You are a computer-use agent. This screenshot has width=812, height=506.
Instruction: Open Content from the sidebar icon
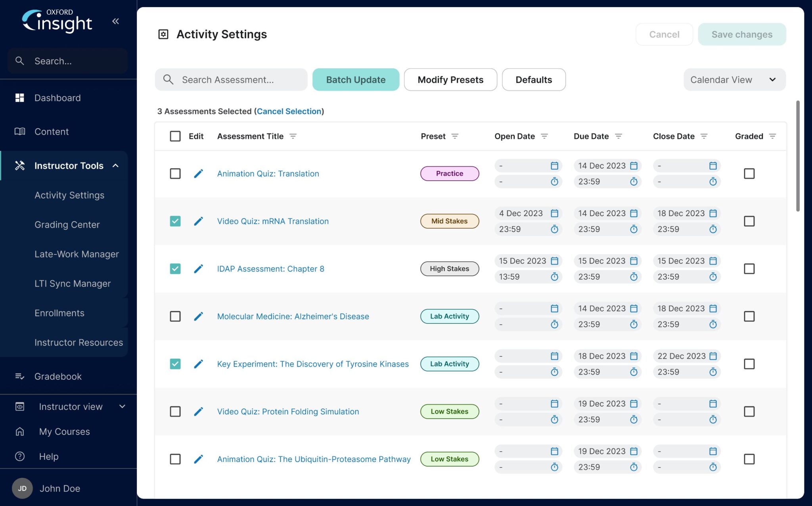pyautogui.click(x=20, y=131)
